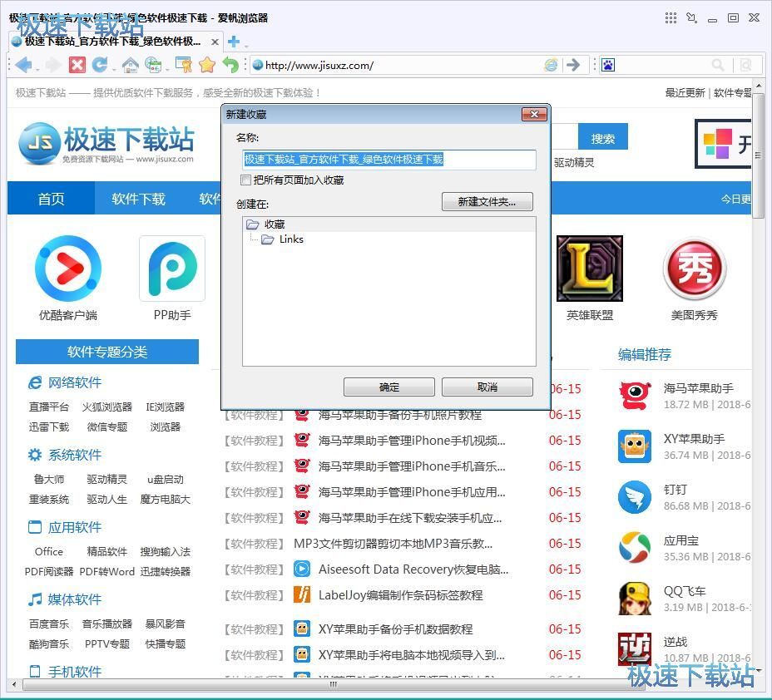Open the LabelJoy编辑制作条码标签教程 article

(x=400, y=595)
